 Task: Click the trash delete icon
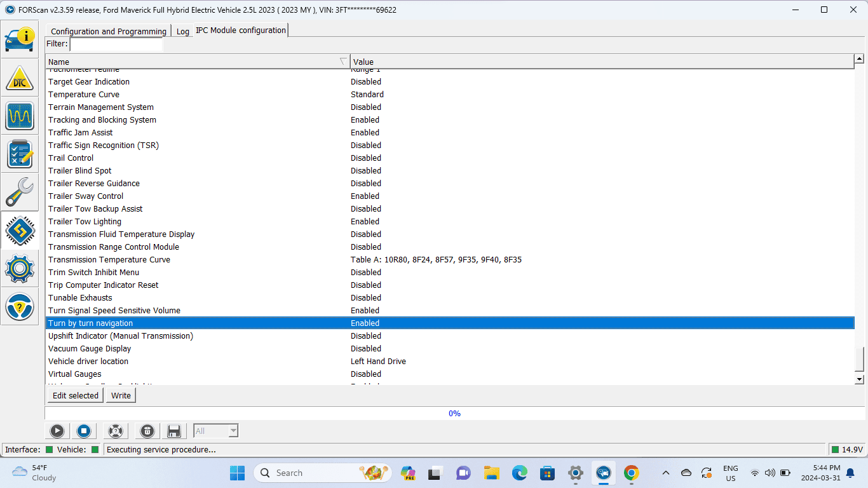point(147,431)
